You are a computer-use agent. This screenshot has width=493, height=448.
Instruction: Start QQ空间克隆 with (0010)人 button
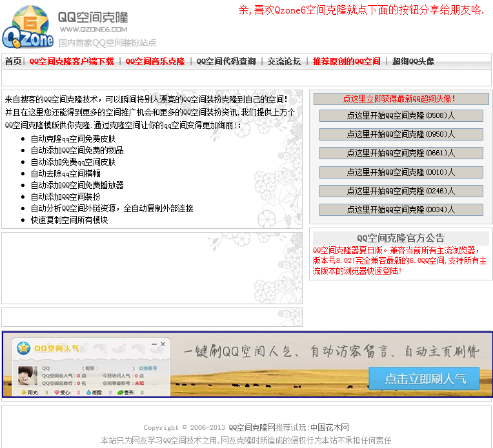coord(401,172)
